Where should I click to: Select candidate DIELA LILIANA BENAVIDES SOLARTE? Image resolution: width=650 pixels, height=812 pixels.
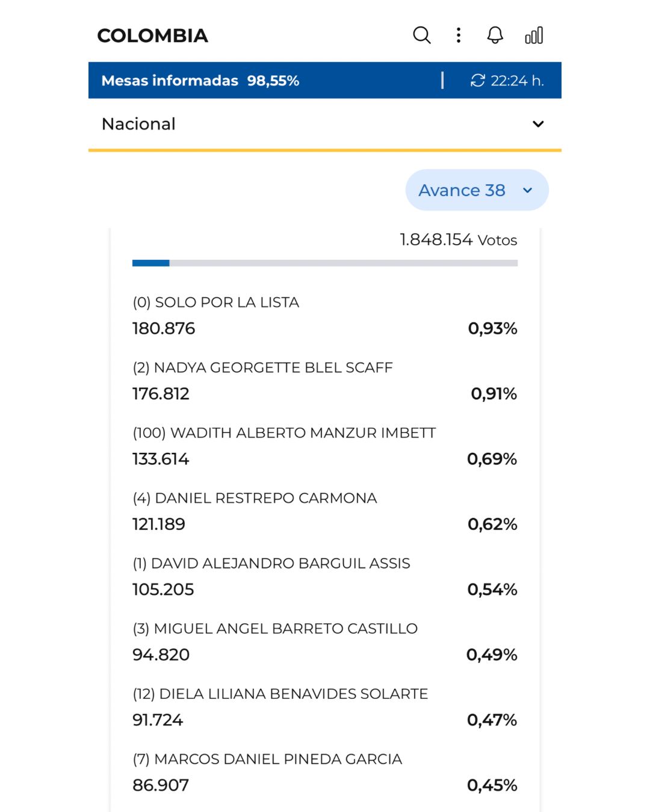[325, 707]
